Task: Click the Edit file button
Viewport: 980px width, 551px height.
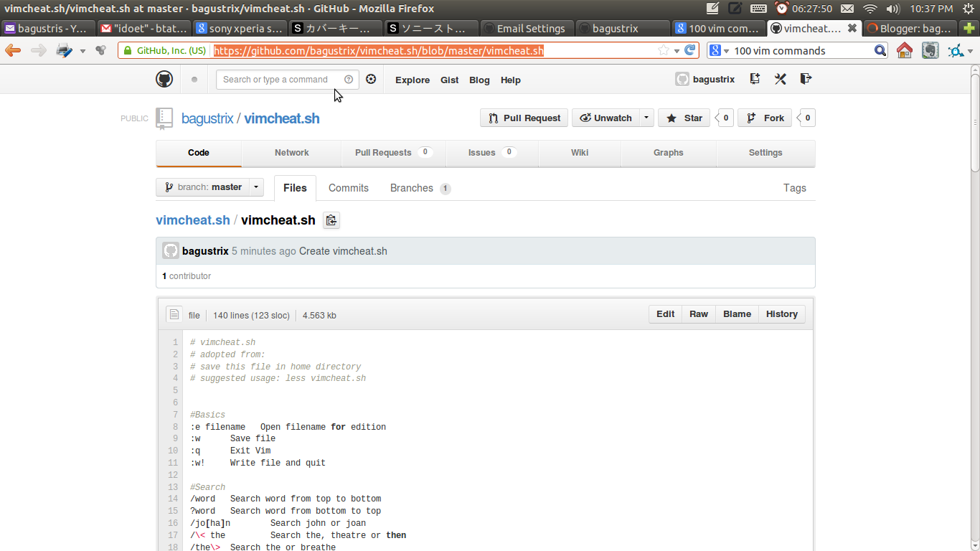Action: click(666, 314)
